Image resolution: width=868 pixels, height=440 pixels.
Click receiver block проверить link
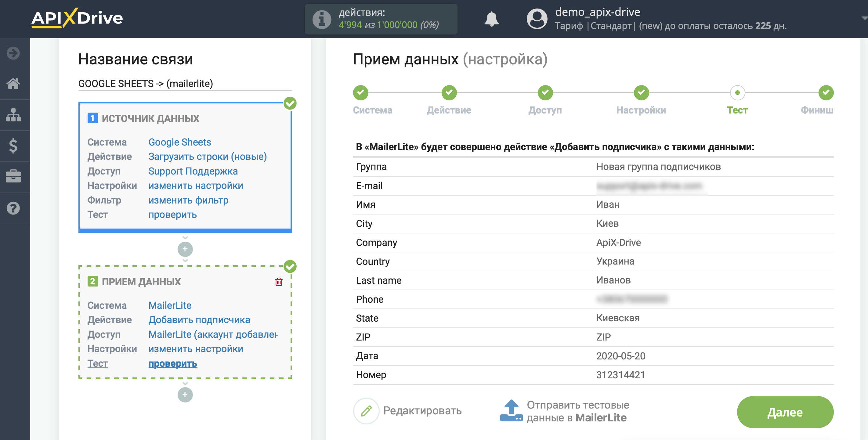click(172, 363)
